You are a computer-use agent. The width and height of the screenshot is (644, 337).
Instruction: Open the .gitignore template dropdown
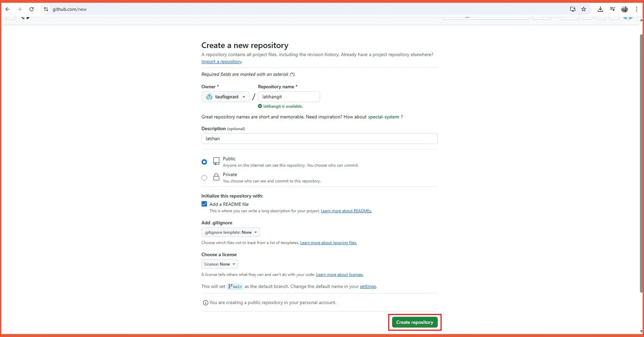tap(231, 232)
